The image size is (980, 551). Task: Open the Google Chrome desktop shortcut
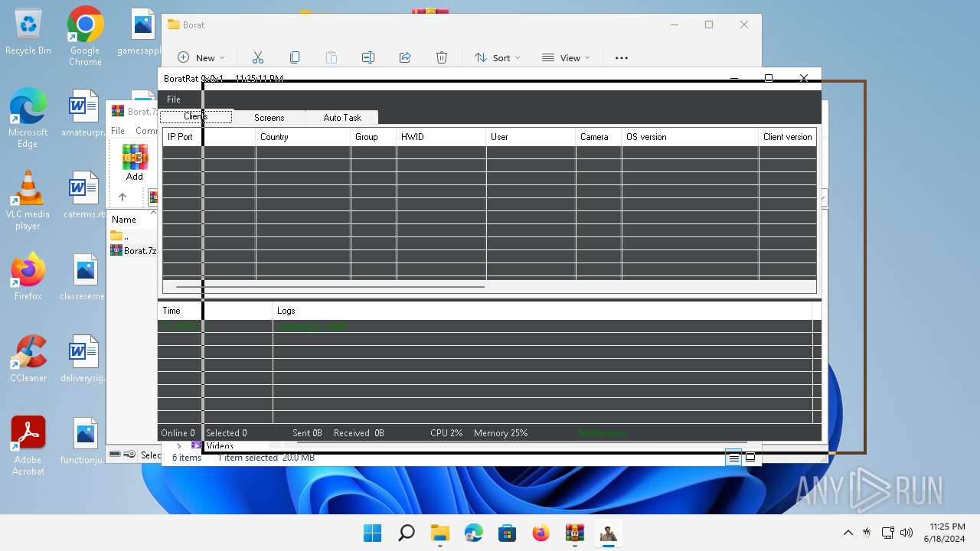(85, 37)
